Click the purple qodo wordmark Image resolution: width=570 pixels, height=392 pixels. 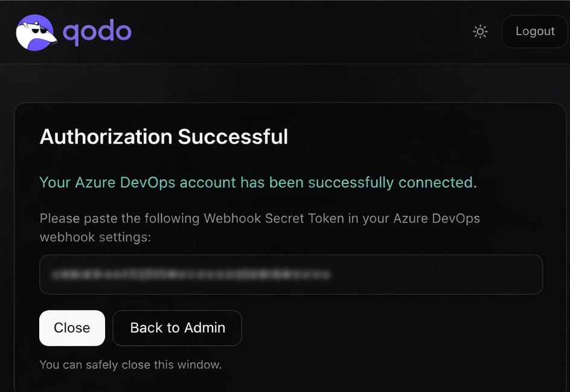pos(97,31)
